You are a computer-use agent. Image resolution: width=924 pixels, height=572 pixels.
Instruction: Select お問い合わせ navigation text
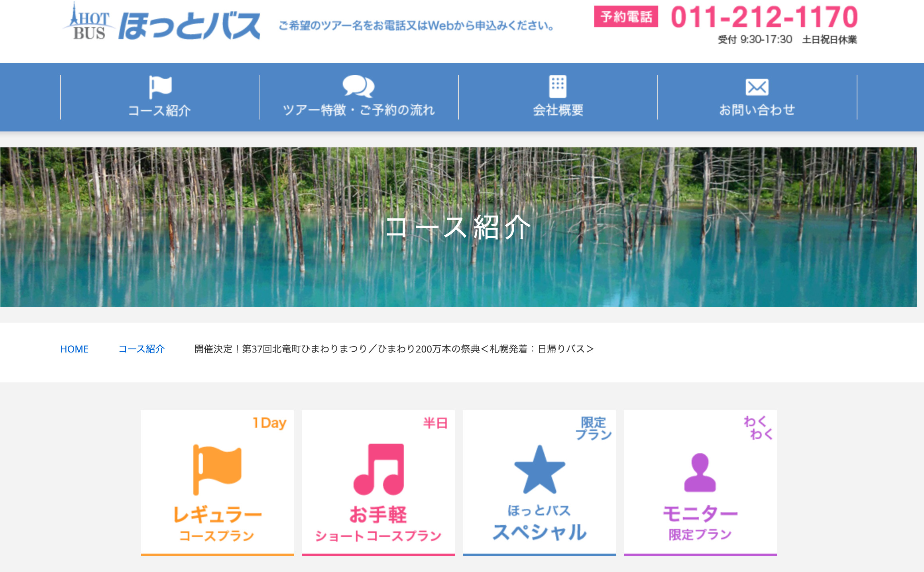(757, 110)
